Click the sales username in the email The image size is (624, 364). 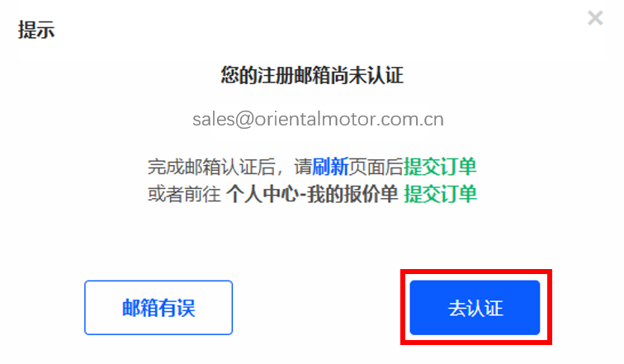(x=214, y=120)
